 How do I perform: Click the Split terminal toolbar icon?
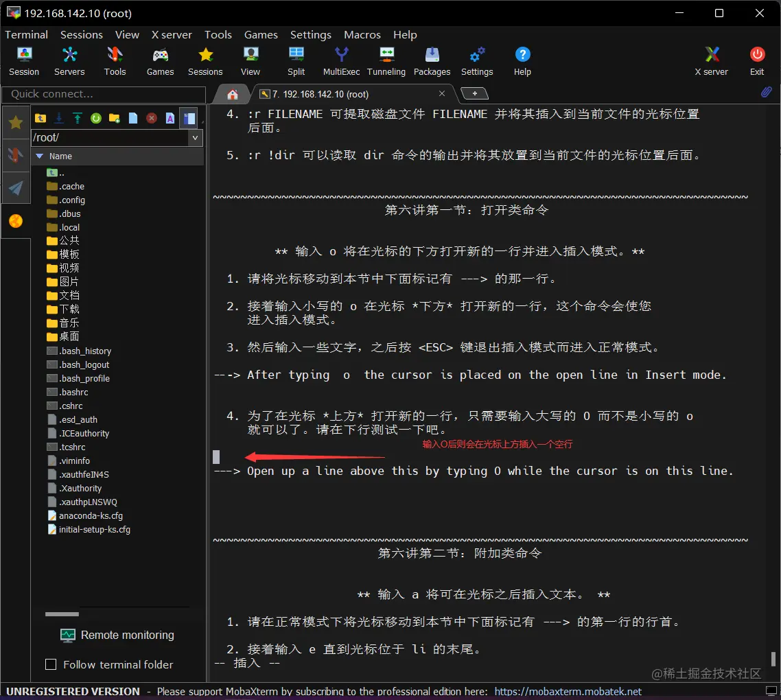296,61
